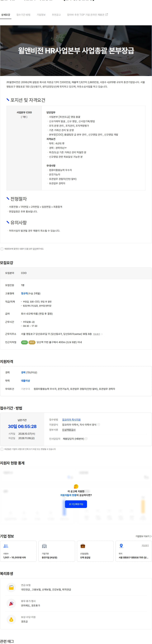The image size is (152, 644).
Task: Click the blue 경력 qualification text
Action: pos(23,372)
